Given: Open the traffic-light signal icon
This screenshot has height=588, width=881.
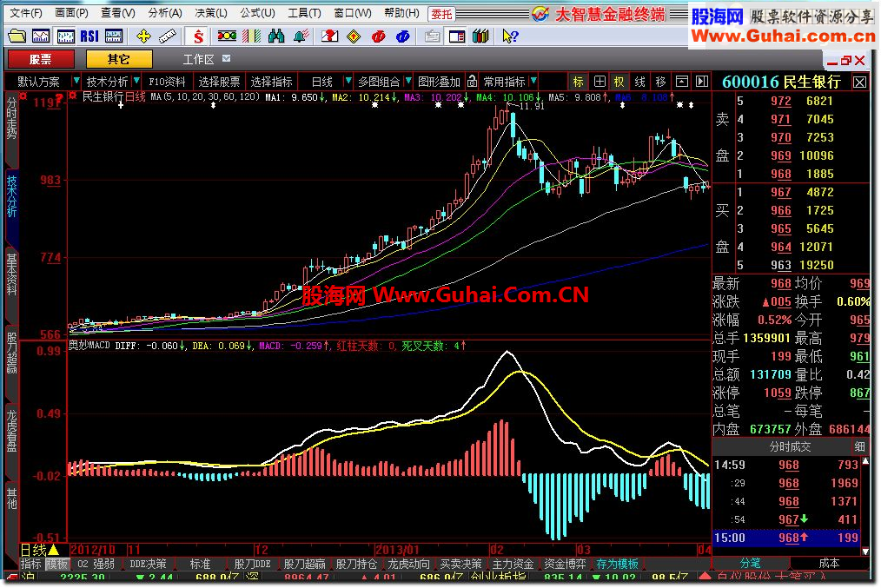Looking at the screenshot, I should click(227, 36).
